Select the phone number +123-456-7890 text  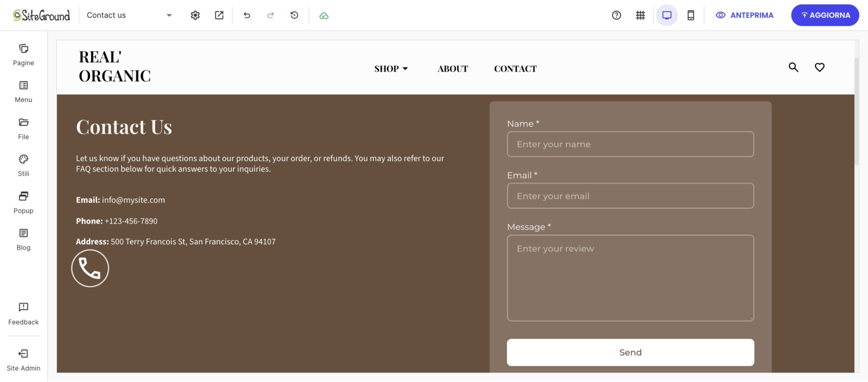coord(131,221)
